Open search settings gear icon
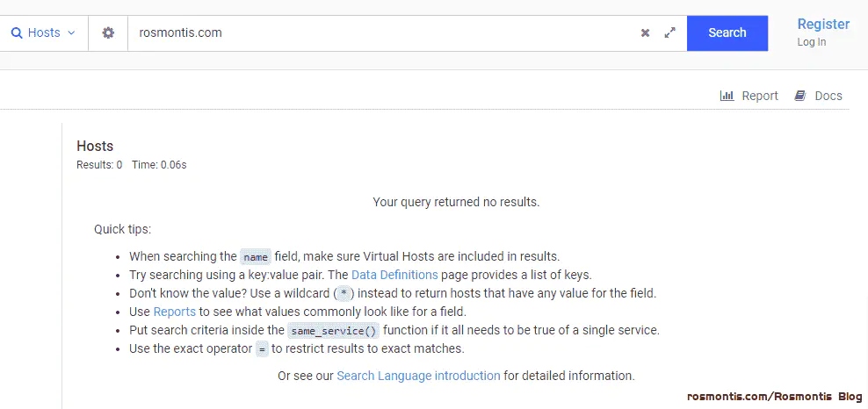868x409 pixels. click(108, 33)
